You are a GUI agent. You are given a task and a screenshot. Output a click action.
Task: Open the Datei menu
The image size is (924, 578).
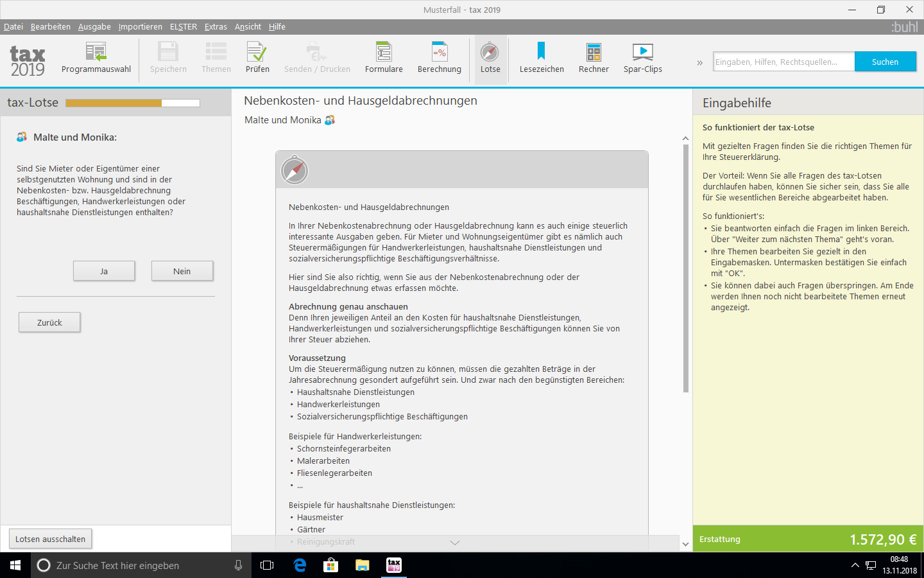(13, 27)
